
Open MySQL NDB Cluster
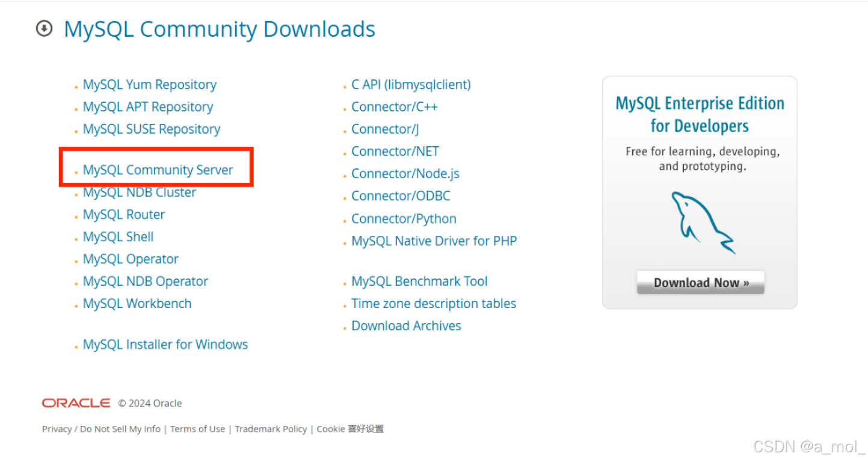pyautogui.click(x=140, y=192)
